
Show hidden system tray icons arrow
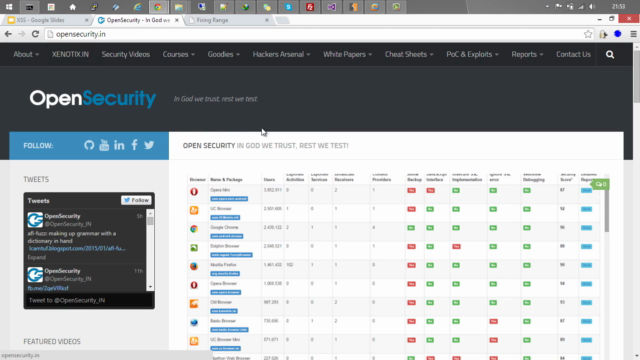coord(547,7)
